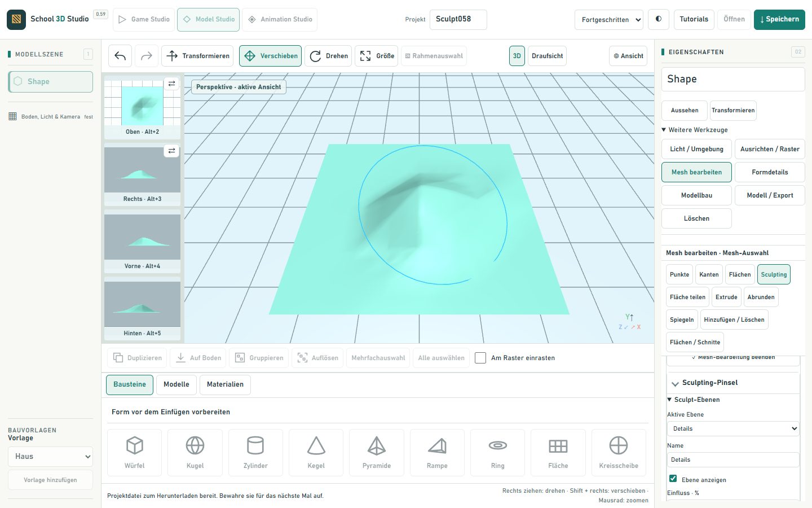Insert the Ring shape
812x508 pixels.
497,452
